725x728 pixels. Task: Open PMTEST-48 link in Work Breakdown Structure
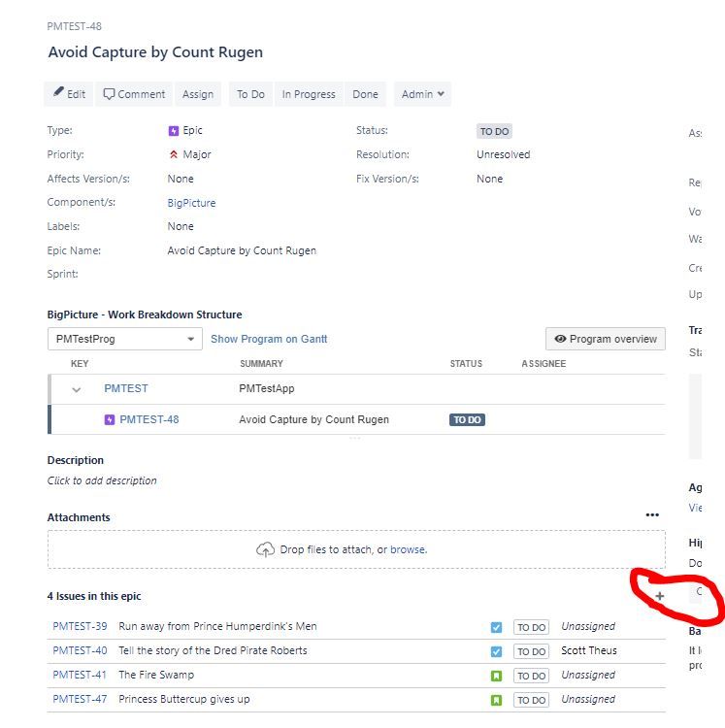[x=149, y=419]
